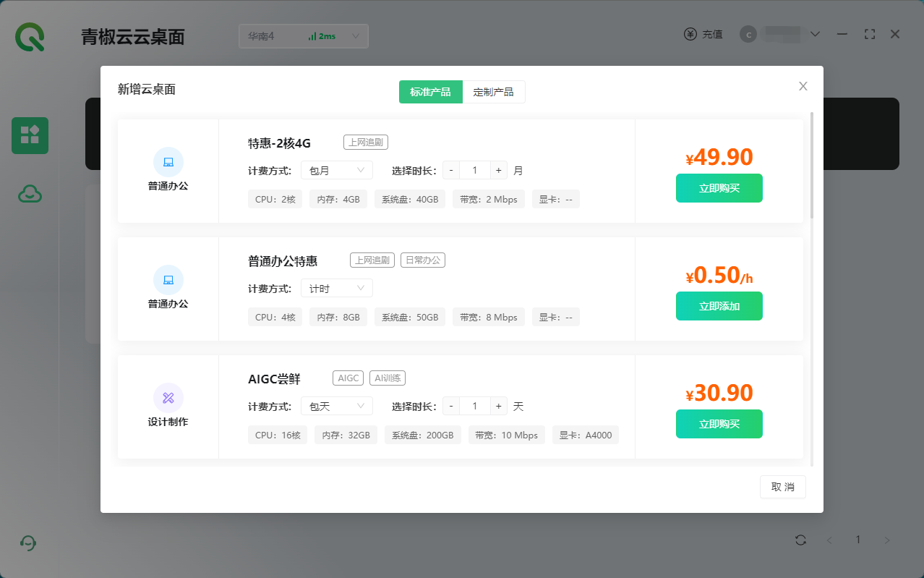Open the cloud sidebar icon
The image size is (924, 578).
[30, 193]
